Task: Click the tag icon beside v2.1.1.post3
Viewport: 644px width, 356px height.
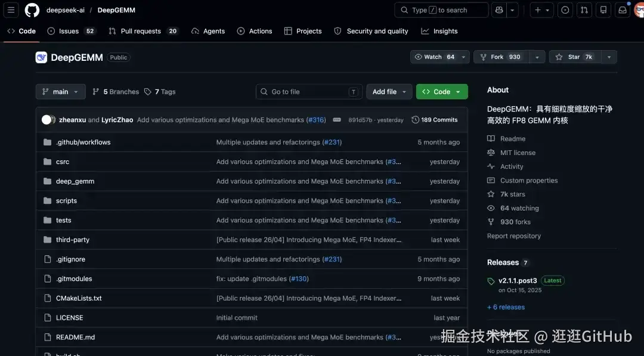Action: click(491, 281)
